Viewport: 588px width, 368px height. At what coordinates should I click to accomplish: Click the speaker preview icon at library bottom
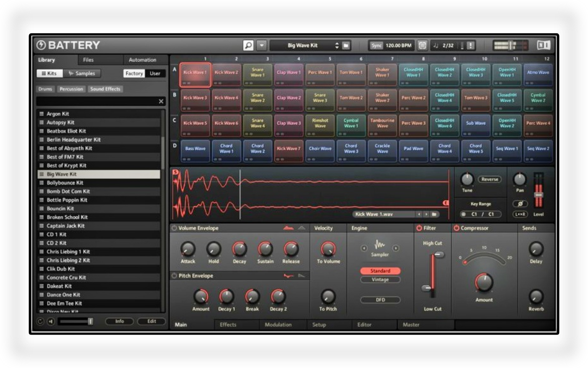coord(51,322)
